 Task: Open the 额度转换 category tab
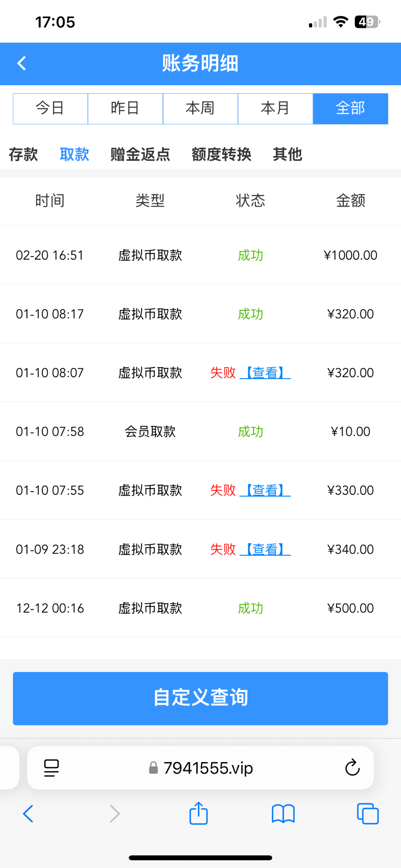pyautogui.click(x=221, y=154)
